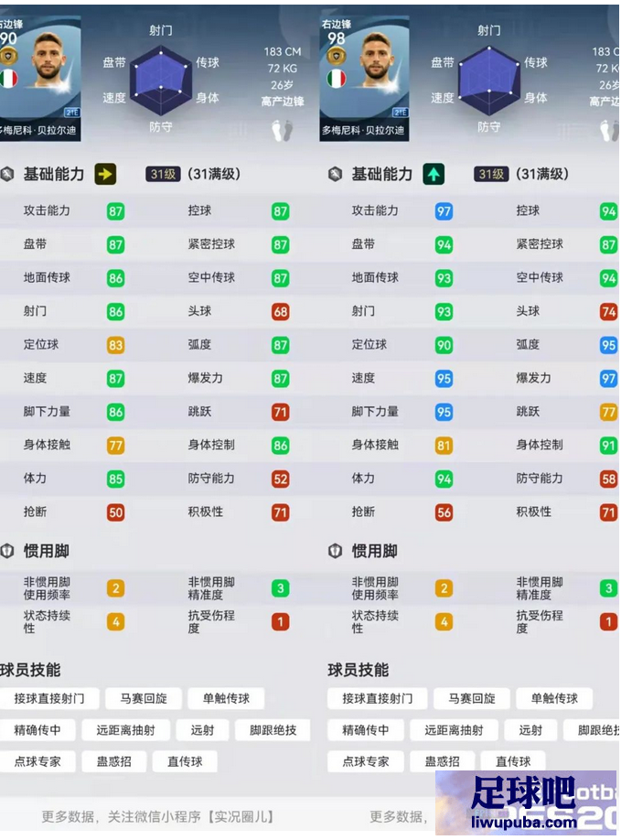Click the 精确传中 skill tag in the 90-rated panel
Viewport: 621px width, 840px height.
37,730
